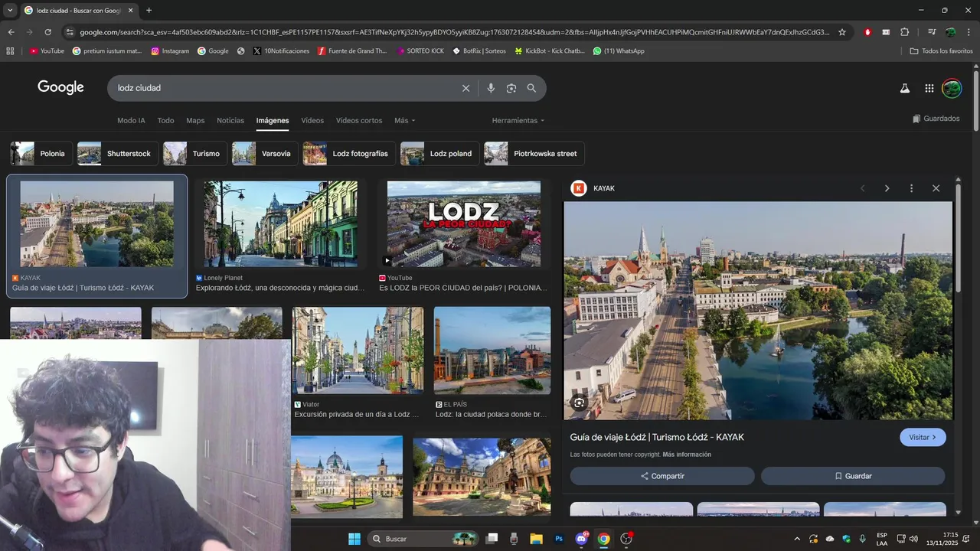Open the taskbar volume control
Screen dimensions: 980x551
pos(913,539)
